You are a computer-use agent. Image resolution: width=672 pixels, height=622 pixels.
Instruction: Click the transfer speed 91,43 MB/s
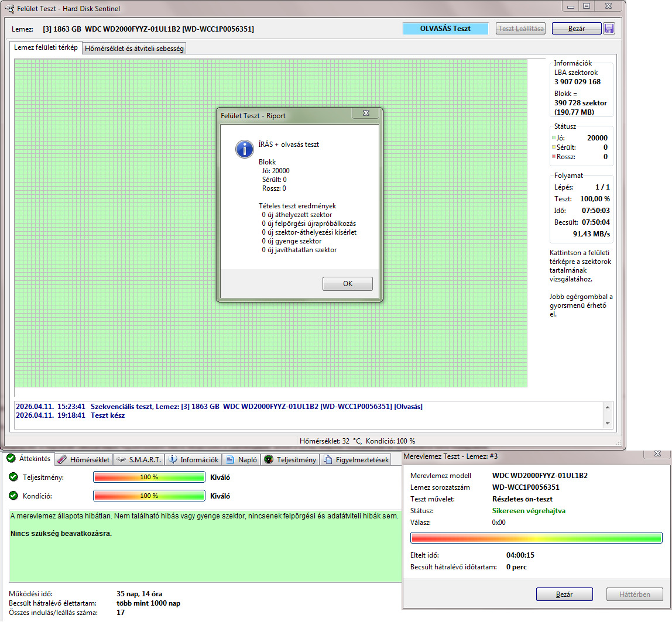coord(591,234)
